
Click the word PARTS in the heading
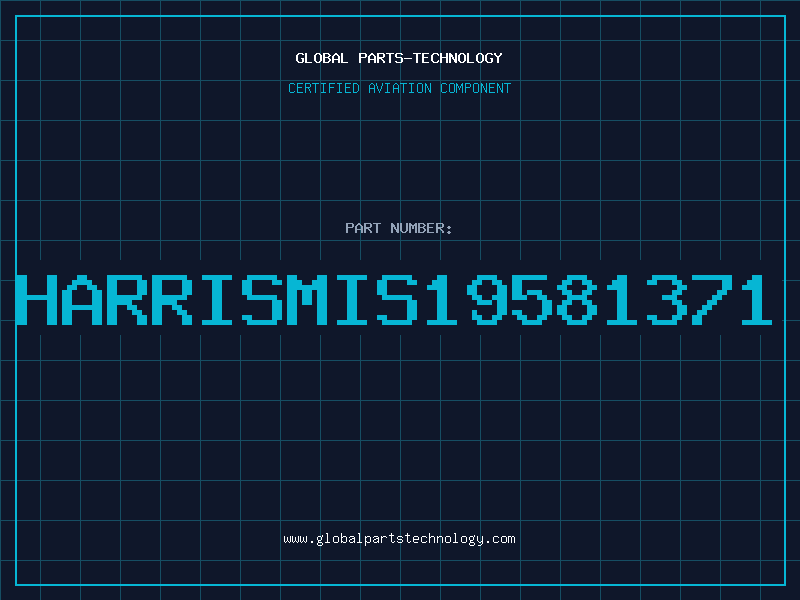pos(380,58)
